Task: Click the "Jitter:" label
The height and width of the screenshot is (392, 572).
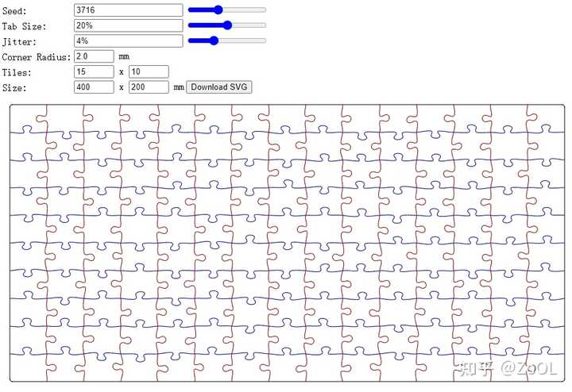Action: click(x=19, y=42)
